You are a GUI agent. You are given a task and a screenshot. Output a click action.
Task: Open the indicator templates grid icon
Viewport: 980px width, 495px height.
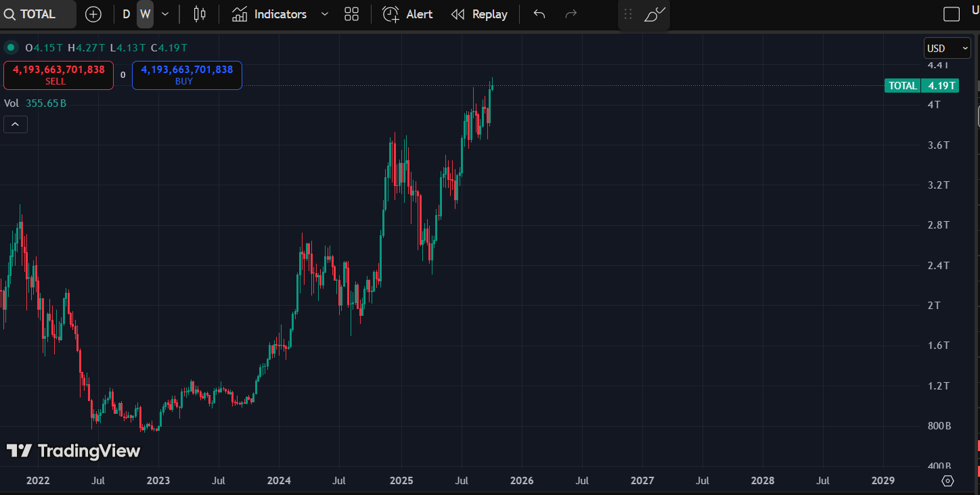351,14
